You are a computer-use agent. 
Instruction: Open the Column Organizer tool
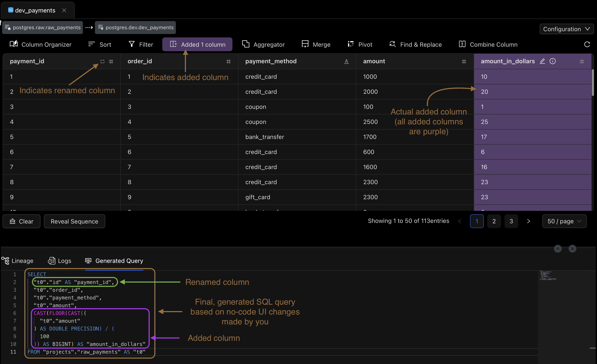41,44
